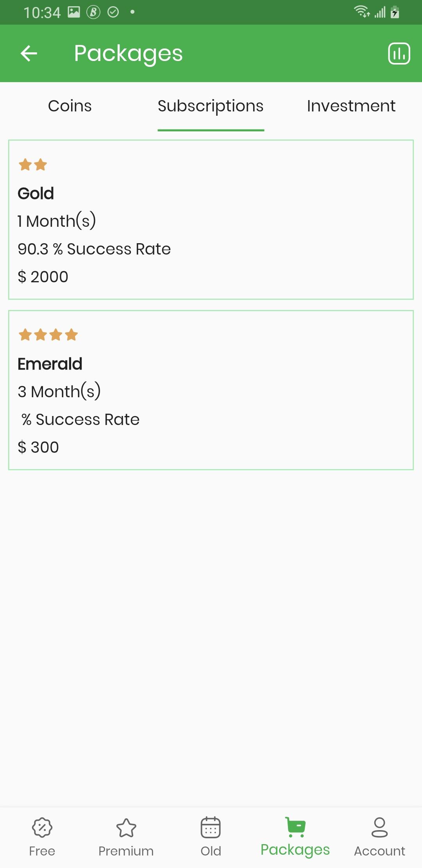The height and width of the screenshot is (868, 422).
Task: Switch to the Investment tab
Action: click(x=351, y=106)
